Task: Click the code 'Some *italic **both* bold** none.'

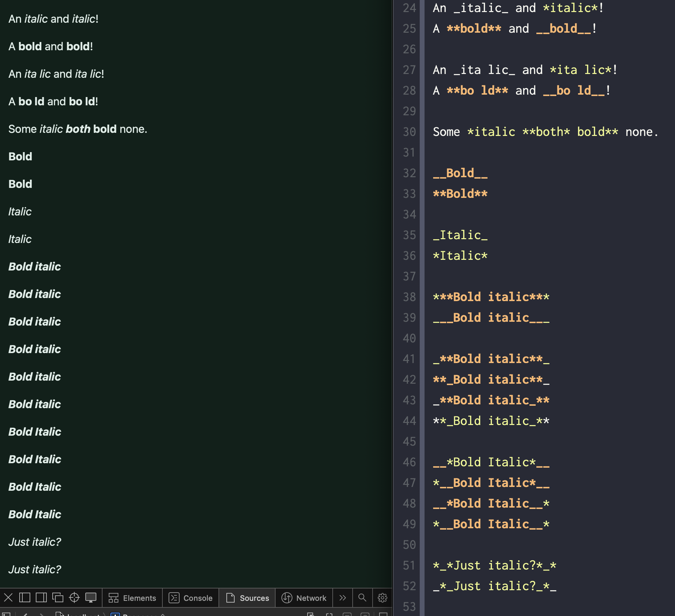Action: (546, 132)
